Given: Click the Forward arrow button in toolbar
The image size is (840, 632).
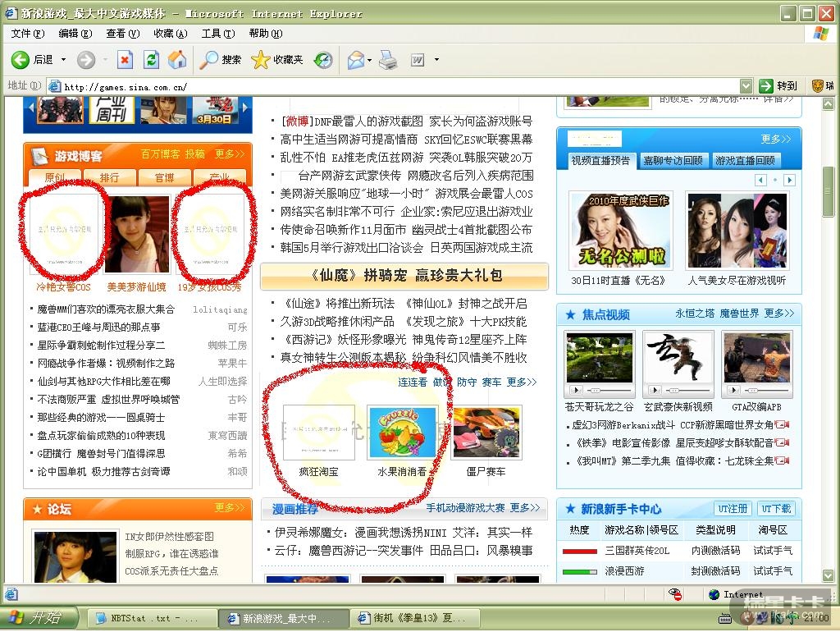Looking at the screenshot, I should pos(85,59).
